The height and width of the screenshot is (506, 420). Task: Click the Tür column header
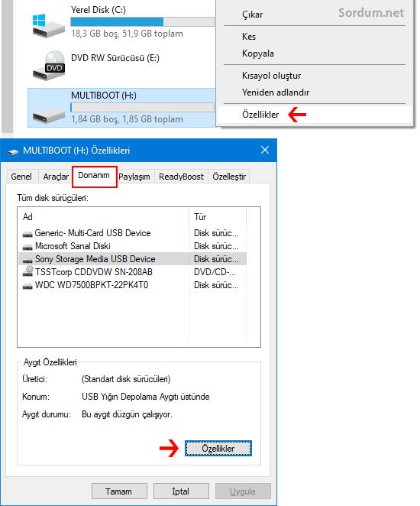[x=218, y=217]
